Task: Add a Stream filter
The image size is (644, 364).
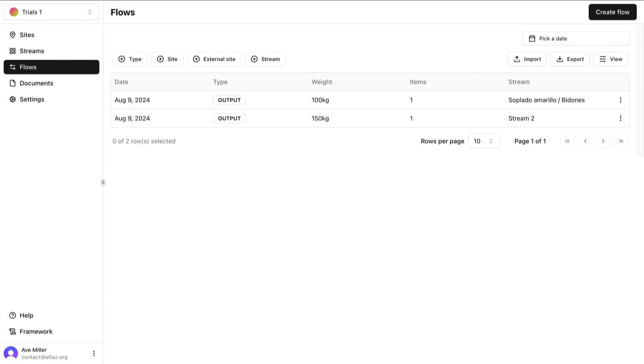Action: (x=265, y=59)
